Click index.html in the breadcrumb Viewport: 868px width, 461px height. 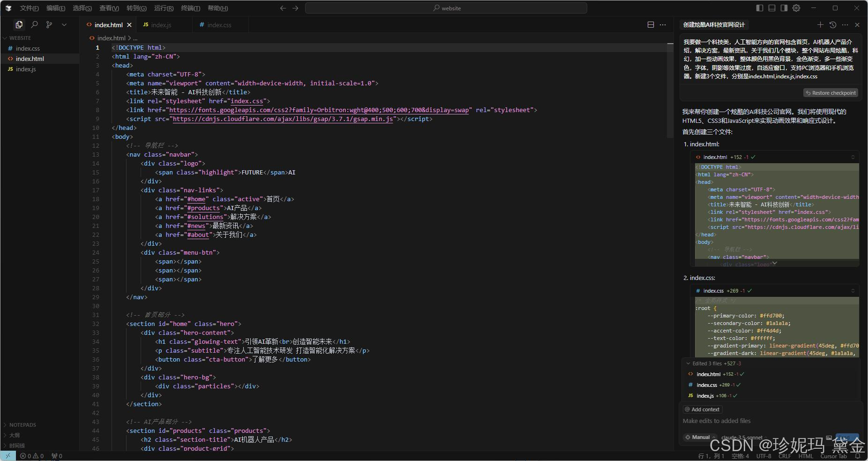pos(111,38)
